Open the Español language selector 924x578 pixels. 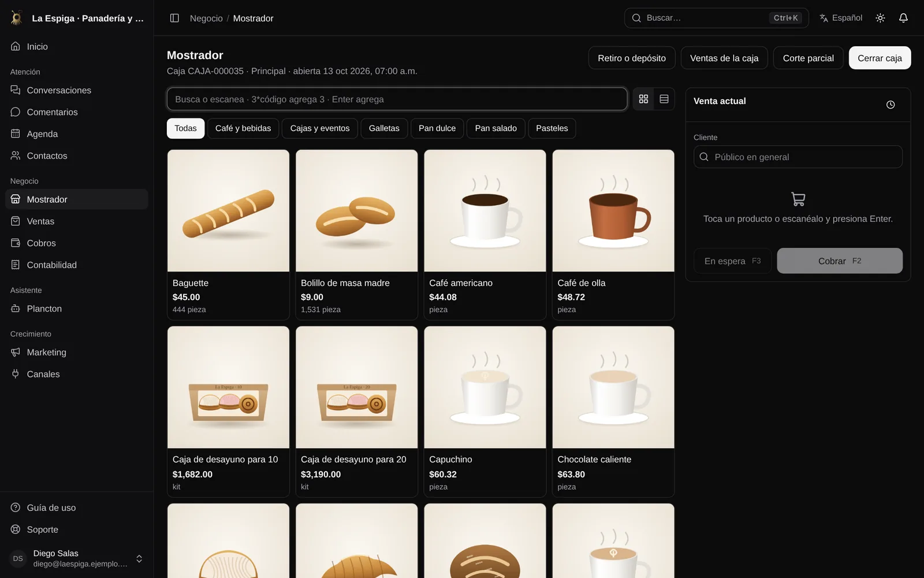click(841, 18)
